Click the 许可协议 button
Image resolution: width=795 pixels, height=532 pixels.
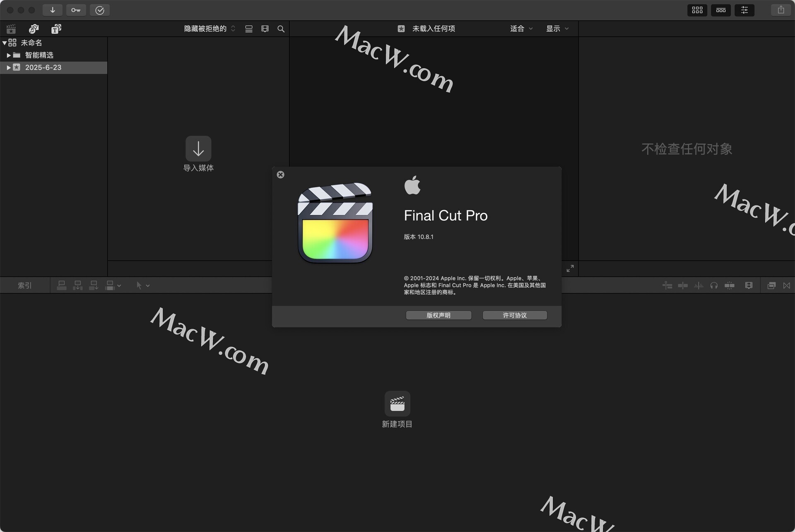pyautogui.click(x=515, y=315)
